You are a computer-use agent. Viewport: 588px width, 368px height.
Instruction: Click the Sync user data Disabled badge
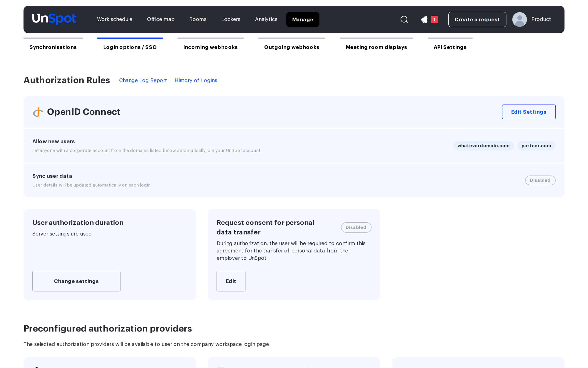(540, 180)
